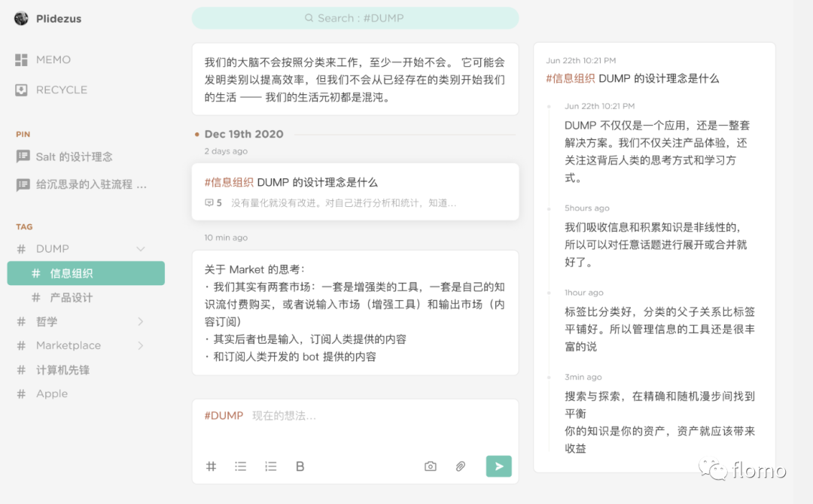The width and height of the screenshot is (813, 504).
Task: Click the #信息组织 tag in the middle memo card
Action: click(229, 182)
